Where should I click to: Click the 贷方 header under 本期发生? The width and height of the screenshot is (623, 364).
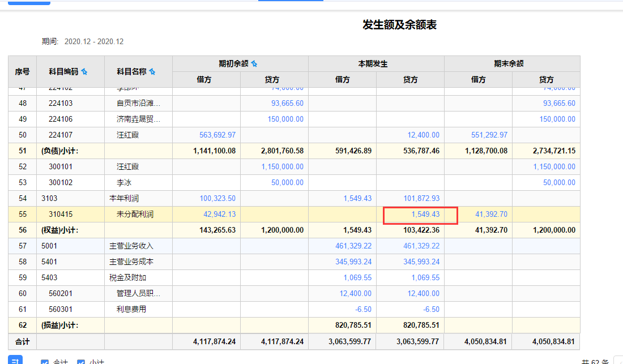tap(410, 80)
